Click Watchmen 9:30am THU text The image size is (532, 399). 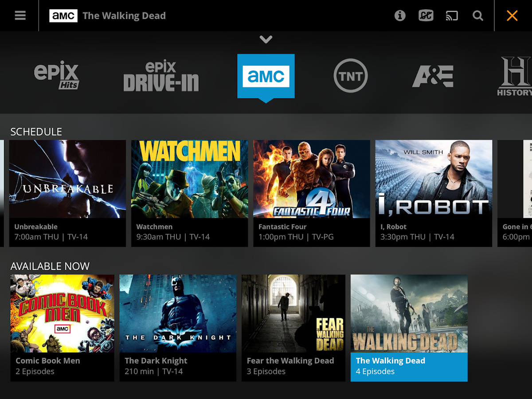click(x=173, y=232)
